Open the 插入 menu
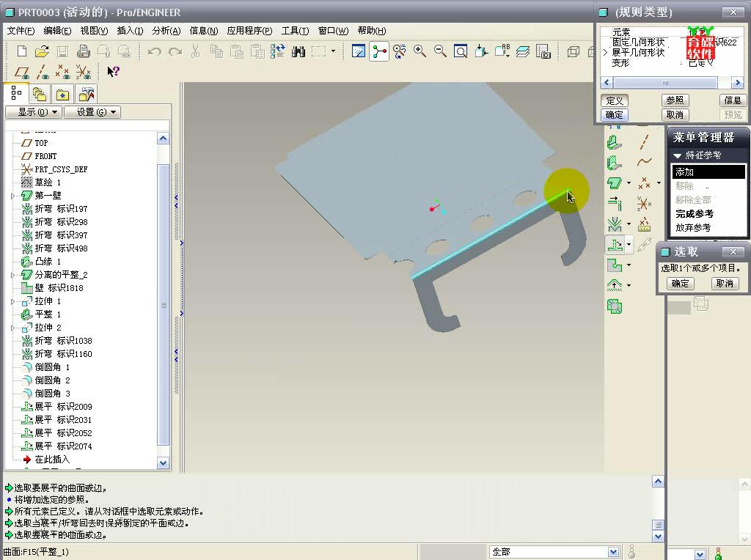The height and width of the screenshot is (560, 751). tap(130, 31)
